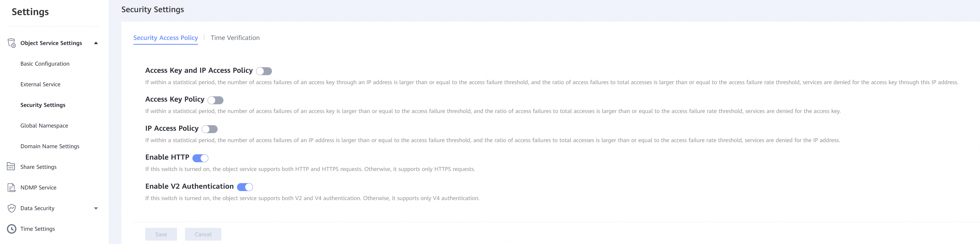Turn off Enable V2 Authentication switch
Screen dimensions: 980x244
click(x=245, y=187)
